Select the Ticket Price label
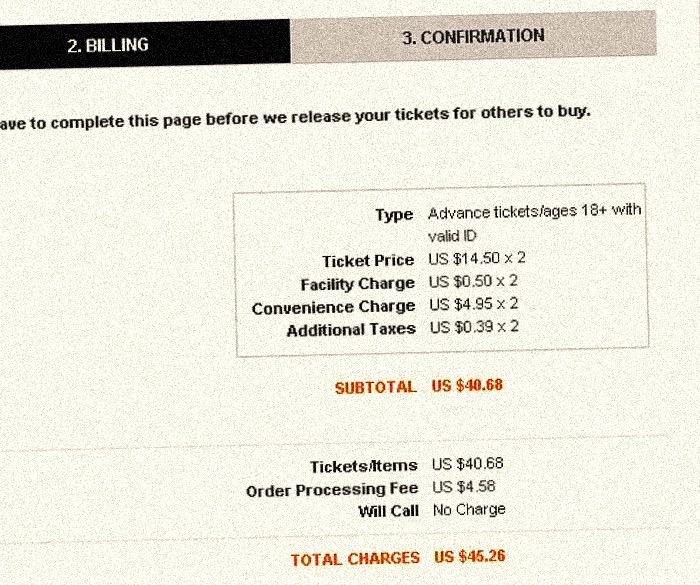Screen dimensions: 700x585 (x=368, y=261)
